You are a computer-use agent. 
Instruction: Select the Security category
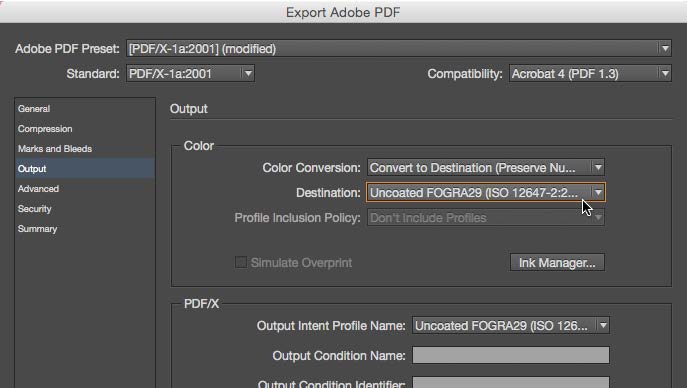(x=85, y=209)
